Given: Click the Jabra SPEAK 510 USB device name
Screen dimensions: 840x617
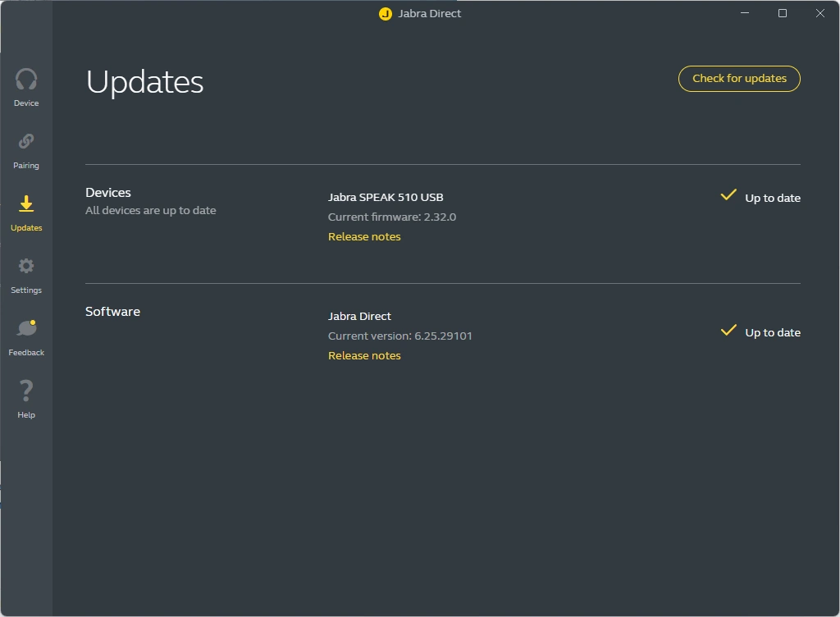Looking at the screenshot, I should (386, 198).
